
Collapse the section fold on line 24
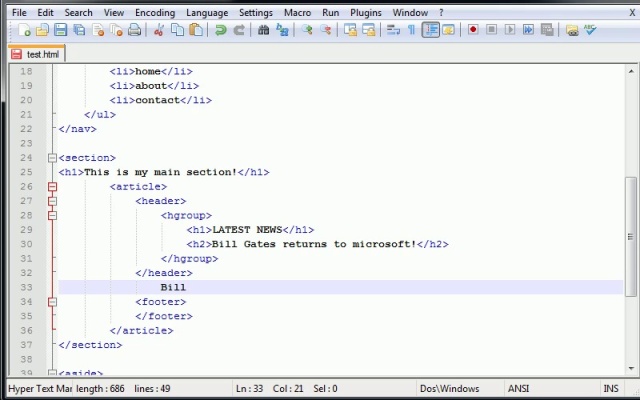[52, 158]
